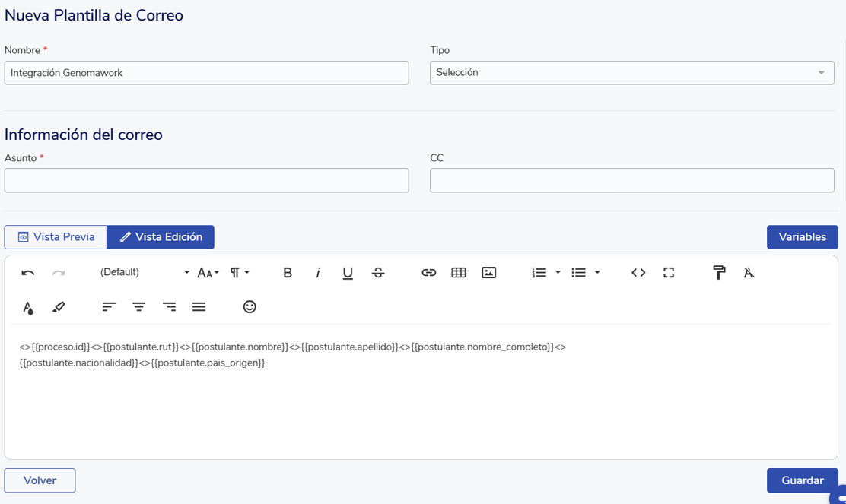Apply underline formatting
The height and width of the screenshot is (504, 846).
pyautogui.click(x=348, y=273)
